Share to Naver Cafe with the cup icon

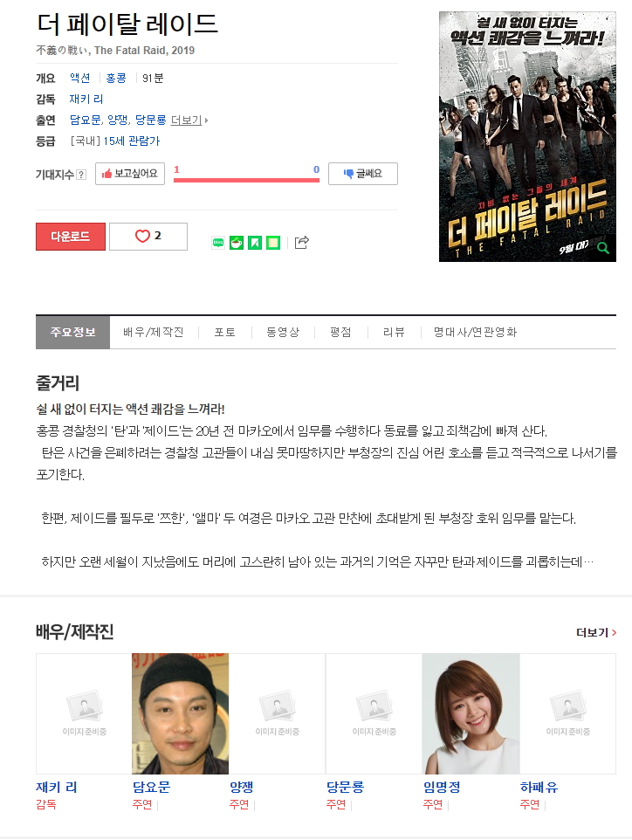click(237, 243)
